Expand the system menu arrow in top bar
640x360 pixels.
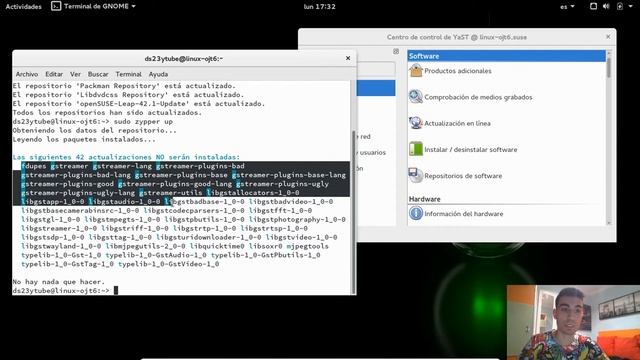[x=631, y=6]
